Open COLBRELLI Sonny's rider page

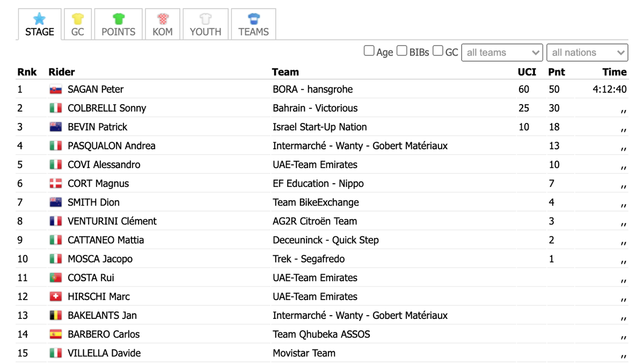pyautogui.click(x=107, y=108)
